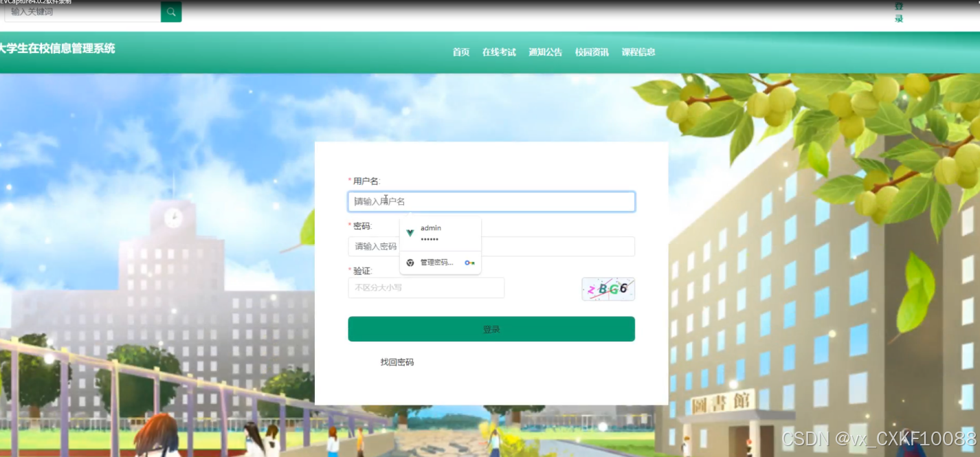Open the 校园资讯 menu item

pyautogui.click(x=592, y=52)
